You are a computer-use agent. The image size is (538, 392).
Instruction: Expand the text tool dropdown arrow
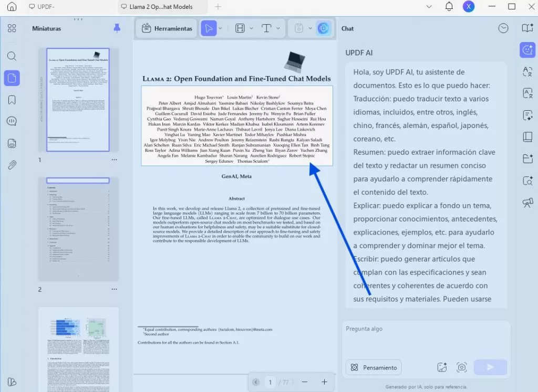278,28
